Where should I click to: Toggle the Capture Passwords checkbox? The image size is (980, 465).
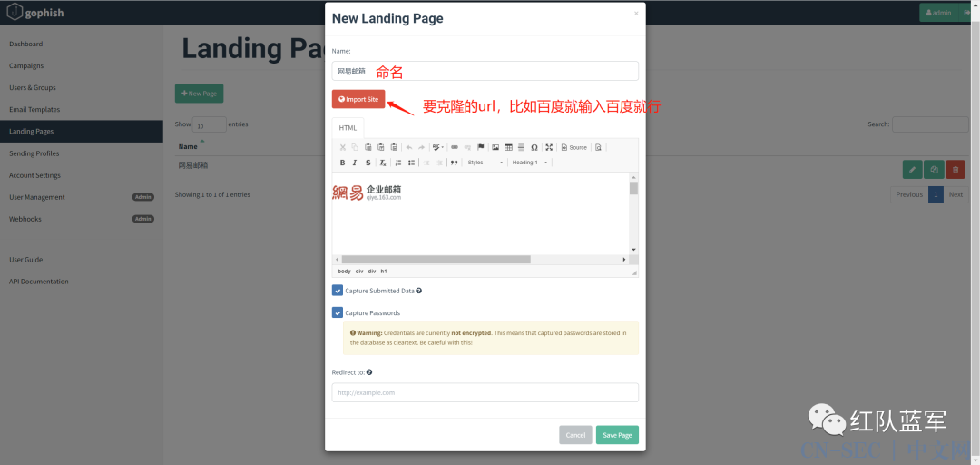coord(338,312)
